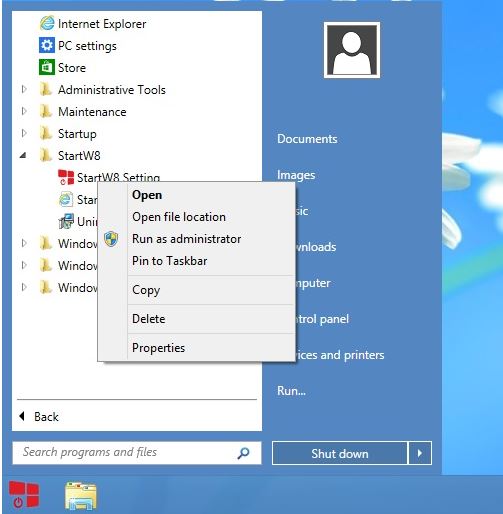
Task: Click the red StartW8 Setting icon
Action: point(66,177)
